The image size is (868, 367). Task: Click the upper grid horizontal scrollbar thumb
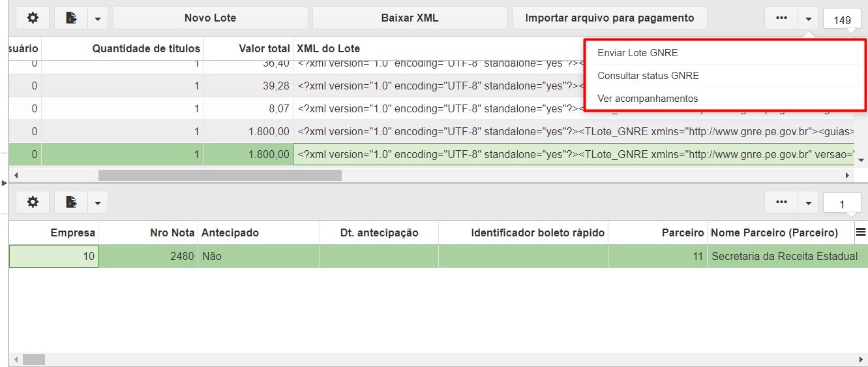(220, 175)
